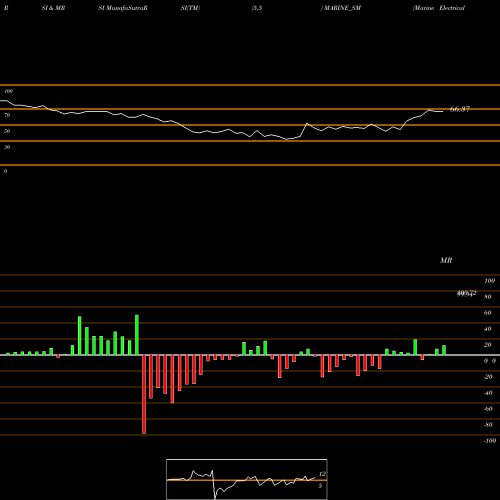Click the MR axis label 60

[487, 313]
